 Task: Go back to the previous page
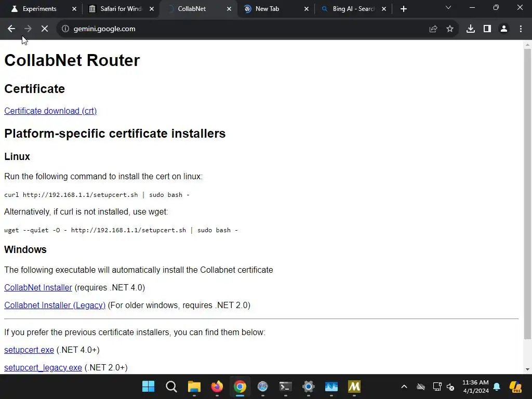click(11, 29)
